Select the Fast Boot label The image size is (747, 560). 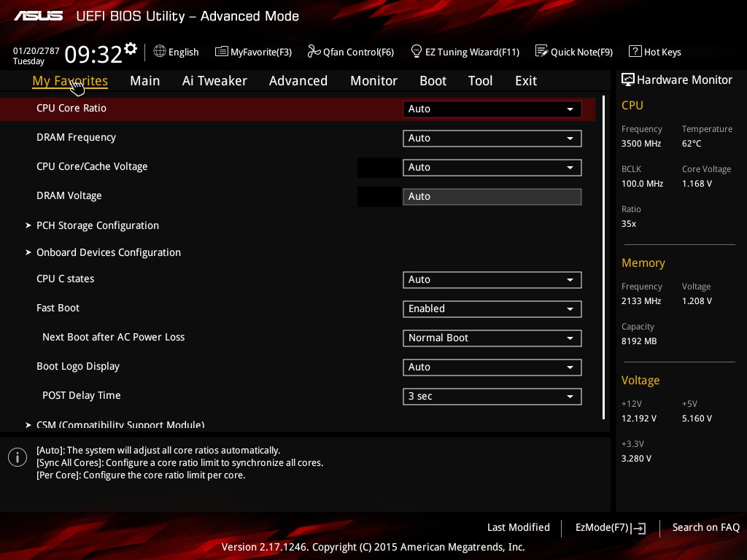(58, 308)
